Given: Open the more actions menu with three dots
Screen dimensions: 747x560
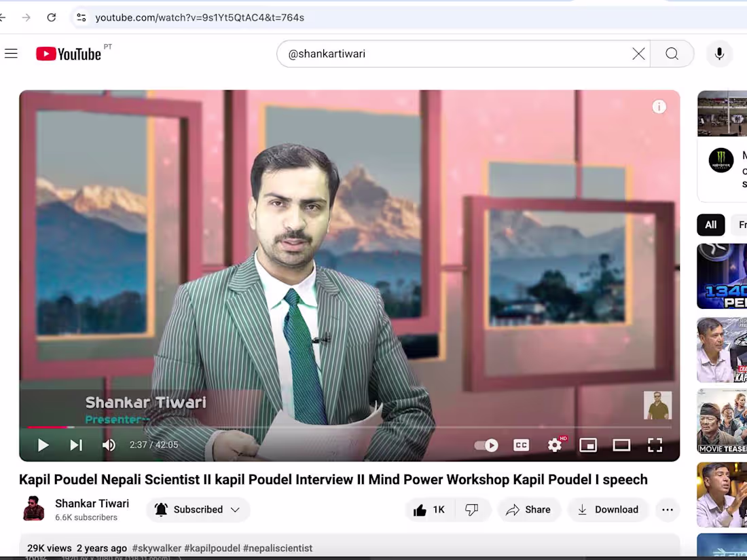Looking at the screenshot, I should coord(668,509).
